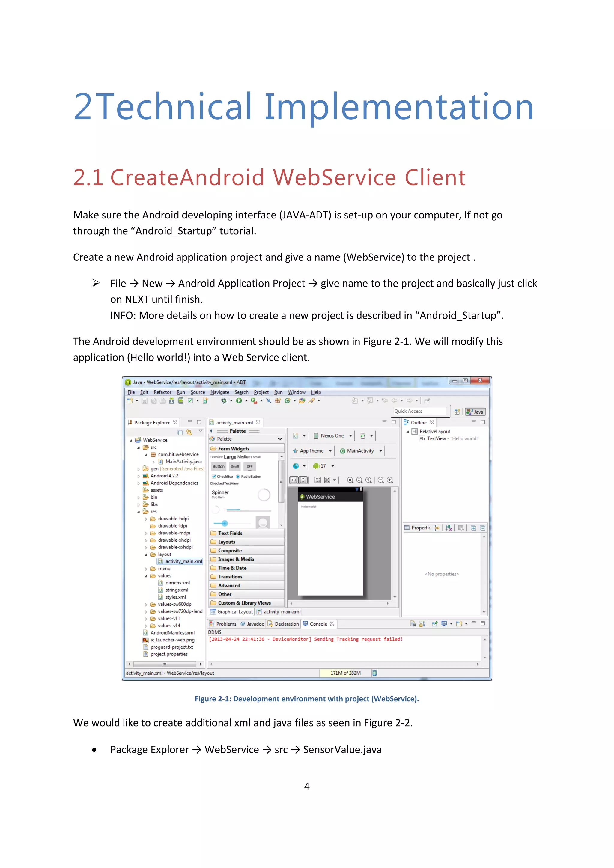The image size is (614, 868).
Task: Click Zoom In magnifier in layout editor
Action: pos(390,480)
